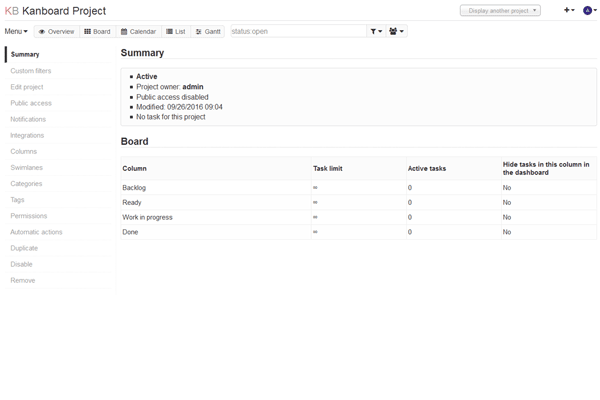The image size is (600, 400).
Task: Switch to Board view
Action: (x=97, y=31)
